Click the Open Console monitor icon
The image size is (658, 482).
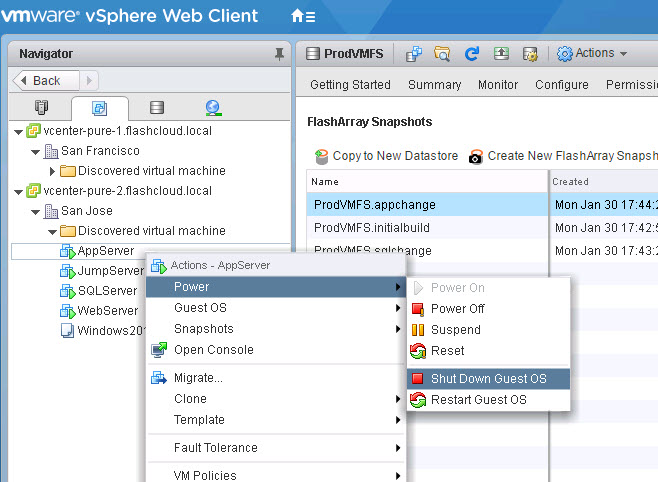(159, 349)
